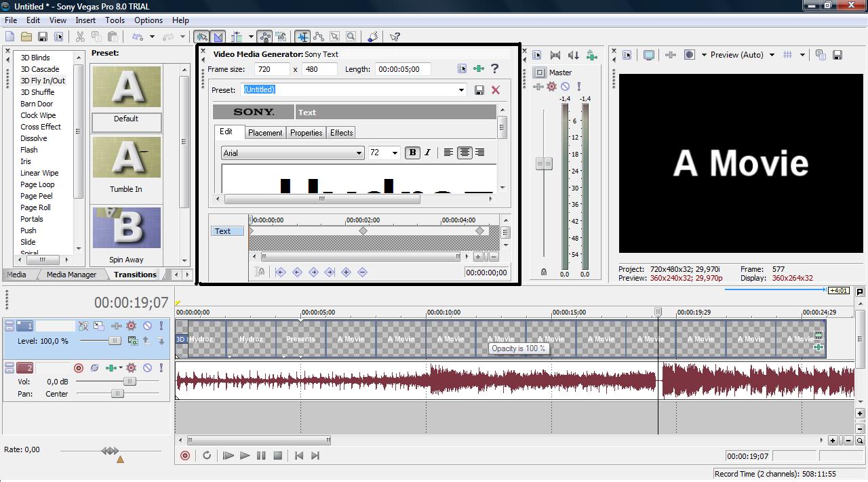Open the split screen view dropdown arrow
This screenshot has width=868, height=482.
coord(703,55)
